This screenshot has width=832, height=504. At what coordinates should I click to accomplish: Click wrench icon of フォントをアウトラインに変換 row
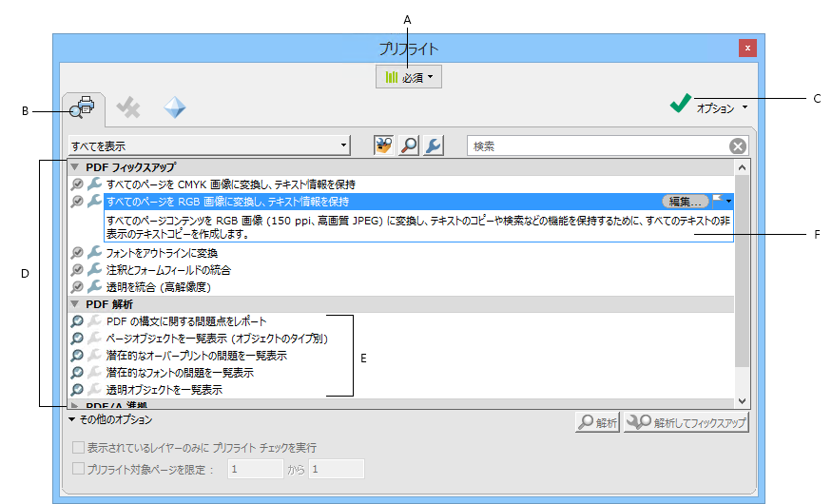click(x=94, y=252)
